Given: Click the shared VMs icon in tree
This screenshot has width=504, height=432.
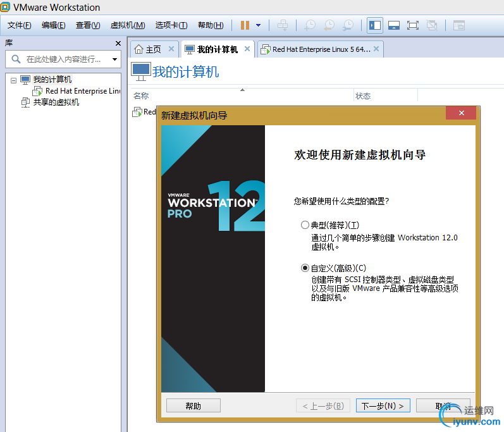Looking at the screenshot, I should pyautogui.click(x=25, y=102).
